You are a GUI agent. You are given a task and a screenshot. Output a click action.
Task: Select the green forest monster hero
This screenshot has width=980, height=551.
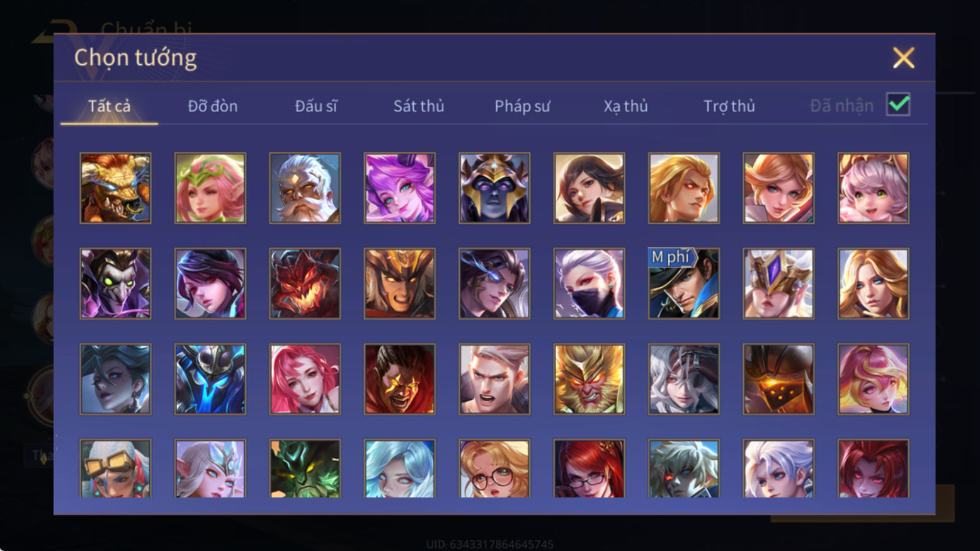[305, 469]
